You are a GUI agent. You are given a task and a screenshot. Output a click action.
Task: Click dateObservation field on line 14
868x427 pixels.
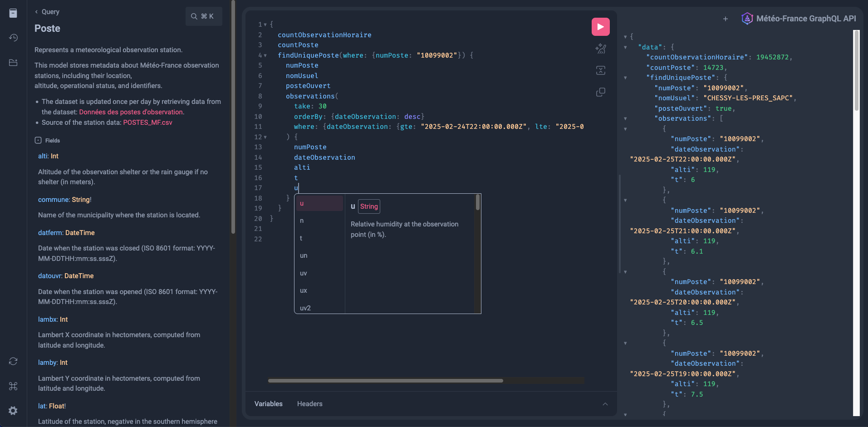[324, 157]
